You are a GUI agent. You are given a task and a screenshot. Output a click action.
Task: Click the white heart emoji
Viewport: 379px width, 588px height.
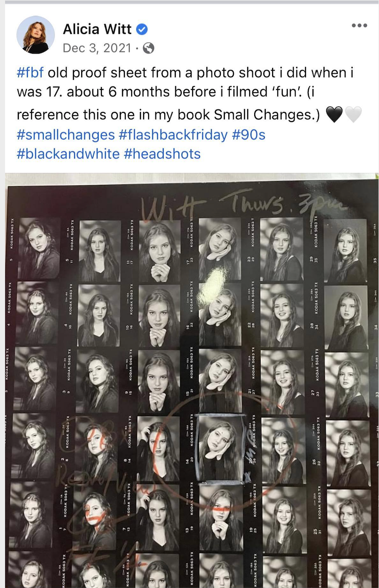353,114
